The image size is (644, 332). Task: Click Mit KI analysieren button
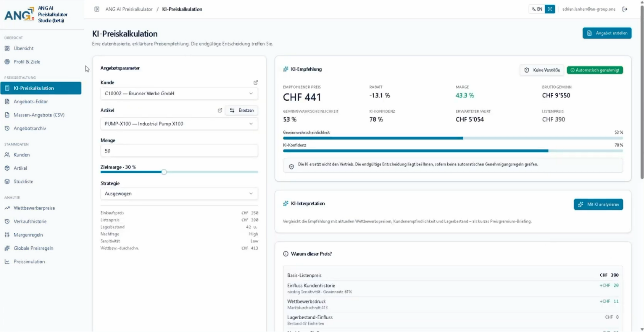(x=598, y=204)
